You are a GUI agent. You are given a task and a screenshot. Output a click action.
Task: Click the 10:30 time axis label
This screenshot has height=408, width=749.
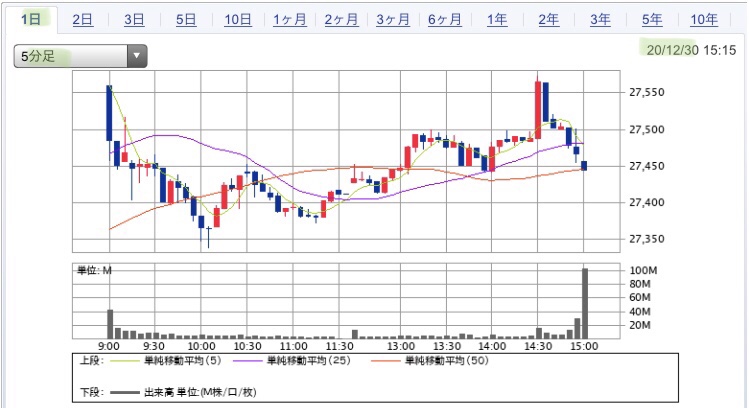tap(247, 346)
